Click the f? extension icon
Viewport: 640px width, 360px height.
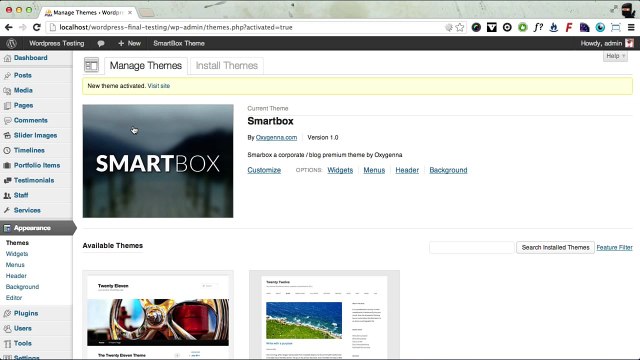[538, 27]
